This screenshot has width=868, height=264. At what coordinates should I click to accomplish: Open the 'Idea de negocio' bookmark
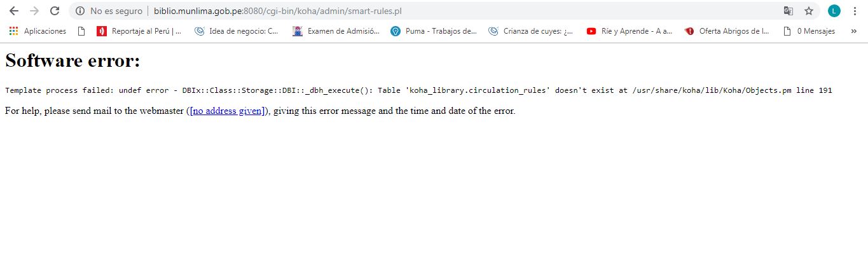pyautogui.click(x=237, y=31)
